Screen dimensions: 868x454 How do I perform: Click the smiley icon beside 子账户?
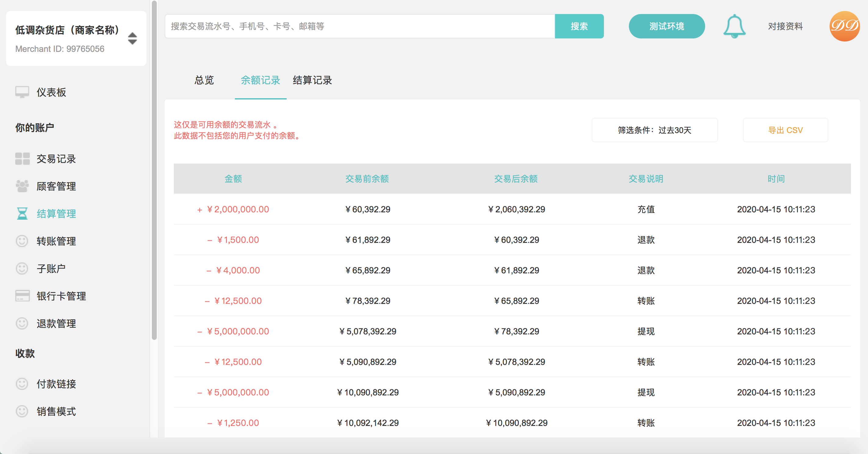[x=22, y=268]
